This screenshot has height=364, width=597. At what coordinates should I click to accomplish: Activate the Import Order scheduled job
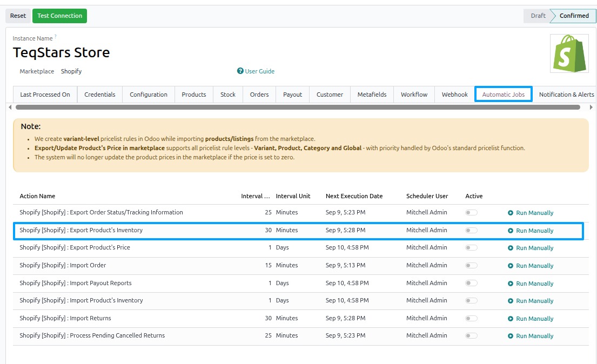point(471,265)
